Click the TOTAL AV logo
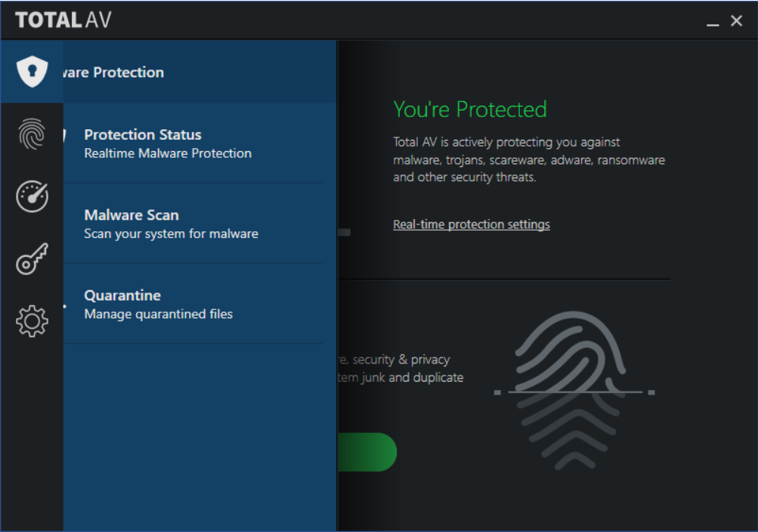The height and width of the screenshot is (532, 758). click(63, 20)
